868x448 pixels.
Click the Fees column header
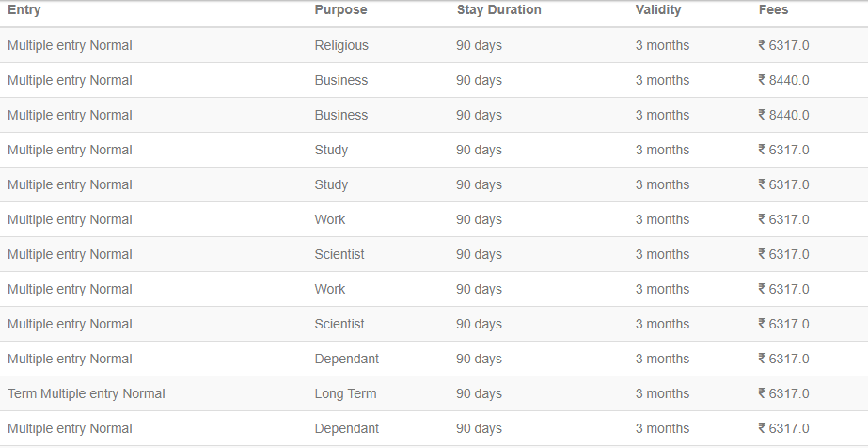tap(773, 10)
